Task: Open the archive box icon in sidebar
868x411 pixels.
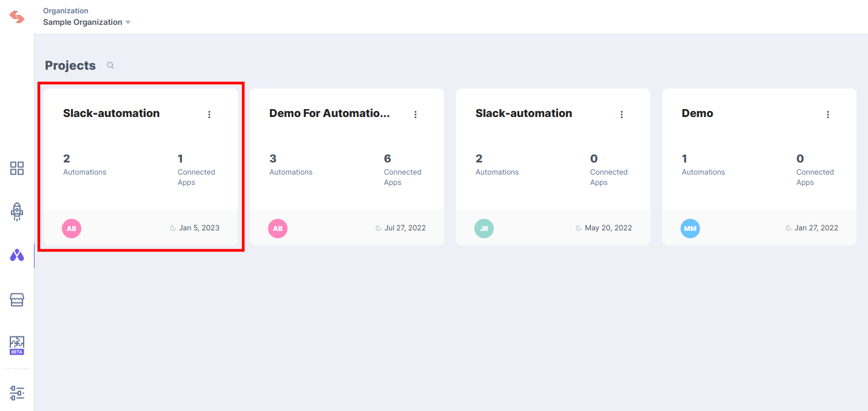Action: point(16,299)
